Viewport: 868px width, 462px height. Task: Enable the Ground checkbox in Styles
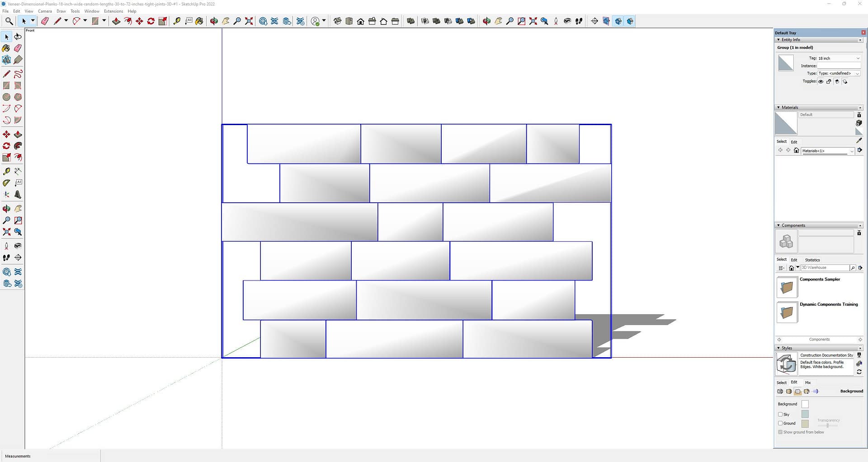click(780, 423)
